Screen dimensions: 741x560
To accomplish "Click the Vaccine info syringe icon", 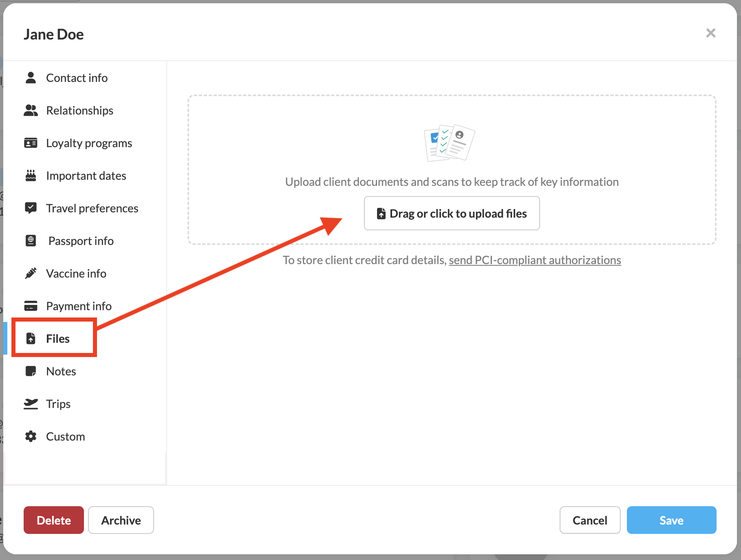I will (31, 273).
